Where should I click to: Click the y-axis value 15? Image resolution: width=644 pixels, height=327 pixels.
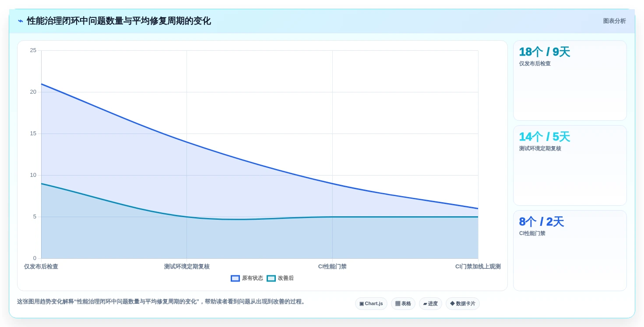tap(33, 134)
